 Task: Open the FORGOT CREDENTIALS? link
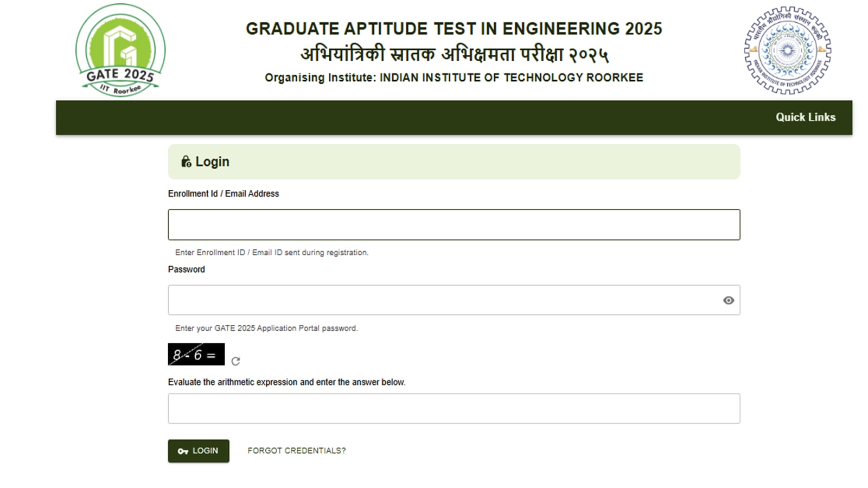pos(296,451)
